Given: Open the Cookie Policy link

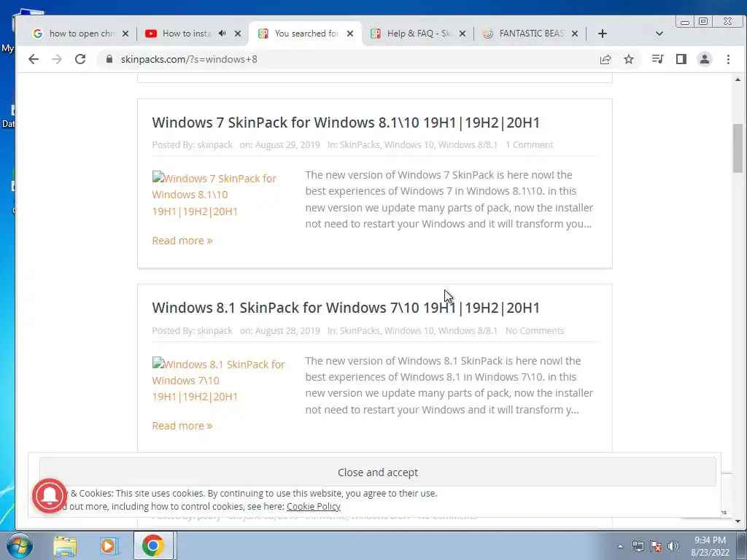Looking at the screenshot, I should 314,506.
